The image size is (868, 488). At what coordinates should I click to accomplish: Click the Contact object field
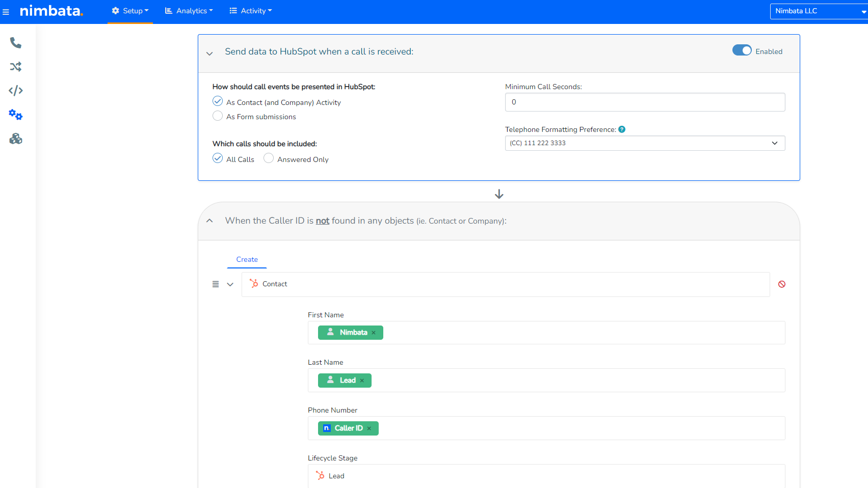[x=506, y=284]
